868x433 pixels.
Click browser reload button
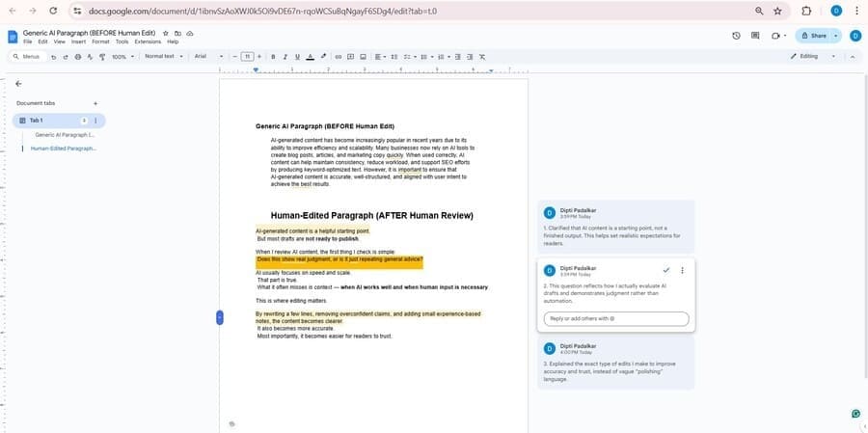pyautogui.click(x=53, y=11)
